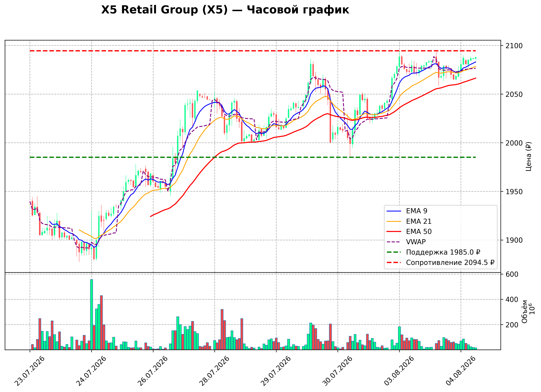Click the 10⁶ multiplier label on the volume axis
Viewport: 541px width, 392px height.
[x=532, y=309]
